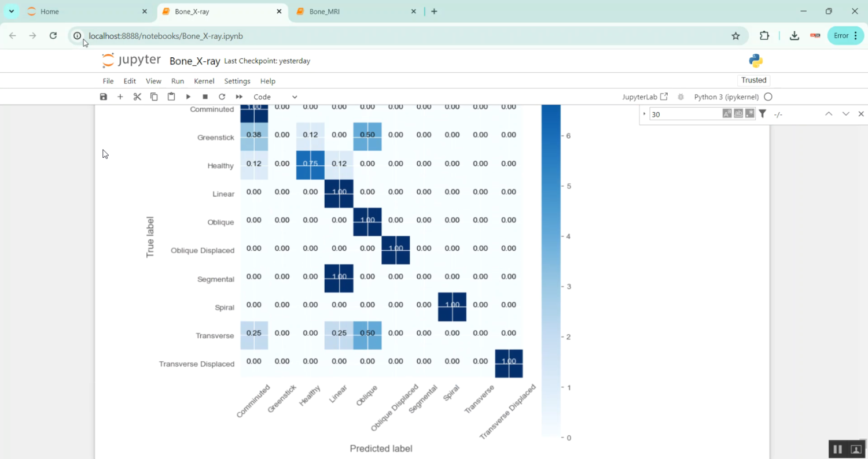The image size is (868, 459).
Task: Click the Trusted notebook button
Action: coord(753,80)
